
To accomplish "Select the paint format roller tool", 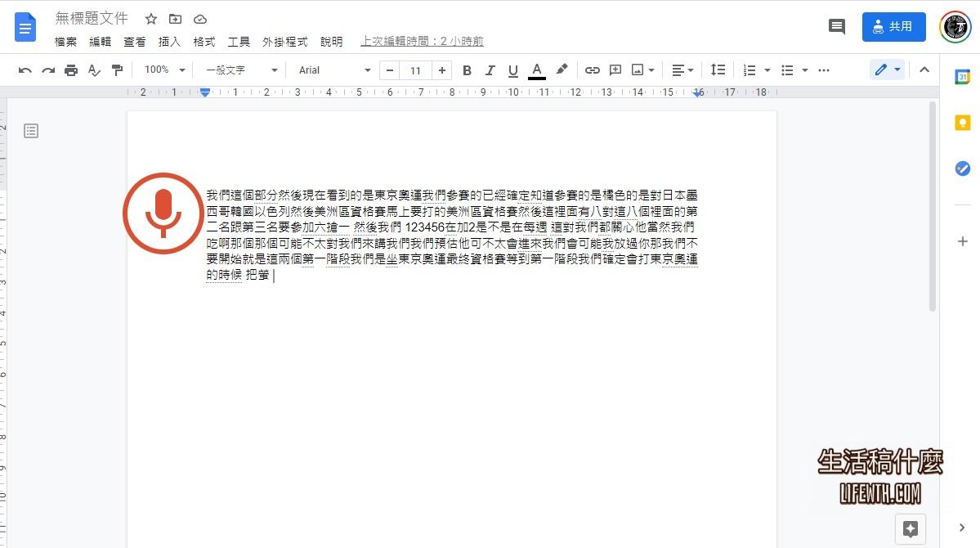I will (117, 70).
